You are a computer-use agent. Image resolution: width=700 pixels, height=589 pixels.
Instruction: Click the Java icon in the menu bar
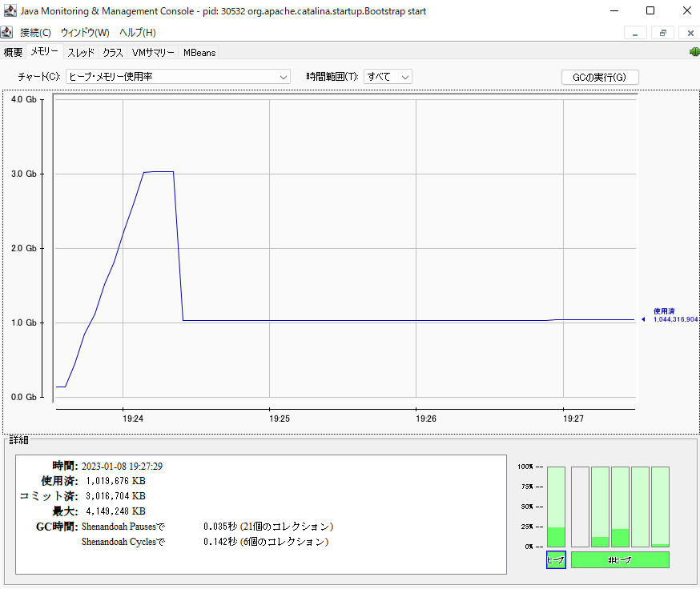(x=7, y=33)
